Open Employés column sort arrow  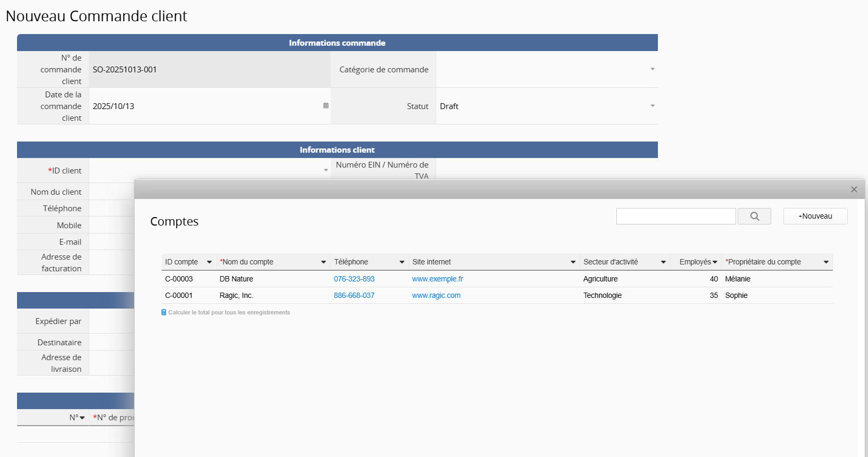click(x=715, y=262)
